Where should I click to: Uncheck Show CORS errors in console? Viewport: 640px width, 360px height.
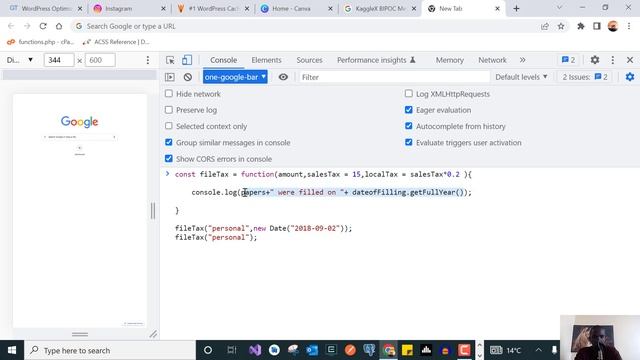169,158
